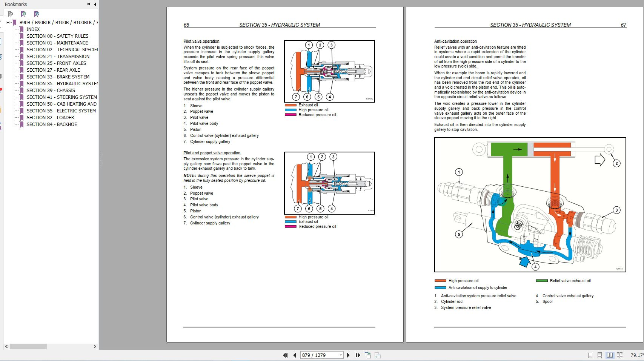Go to the first page using the toolbar

point(285,355)
